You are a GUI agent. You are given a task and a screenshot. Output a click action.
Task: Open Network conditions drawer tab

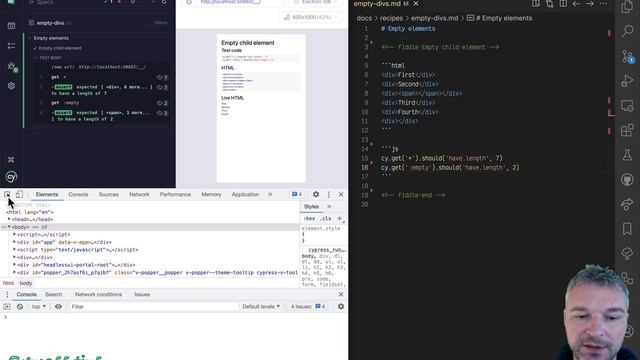coord(98,294)
